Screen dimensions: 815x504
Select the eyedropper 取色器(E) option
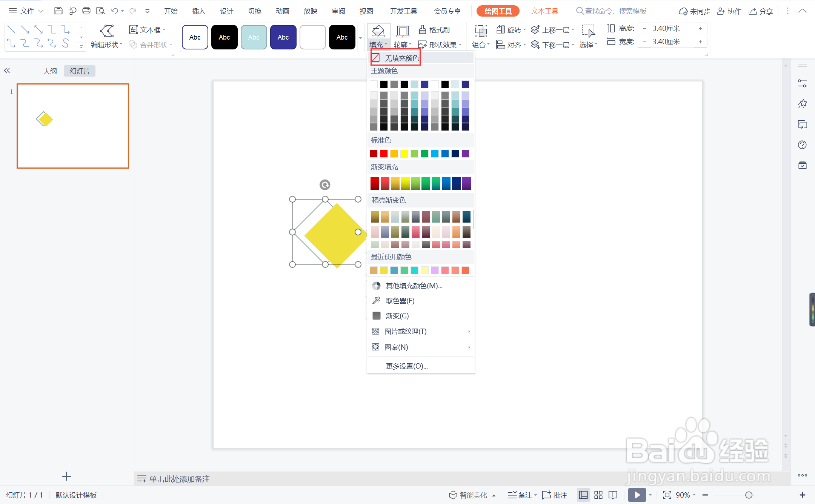click(x=400, y=301)
